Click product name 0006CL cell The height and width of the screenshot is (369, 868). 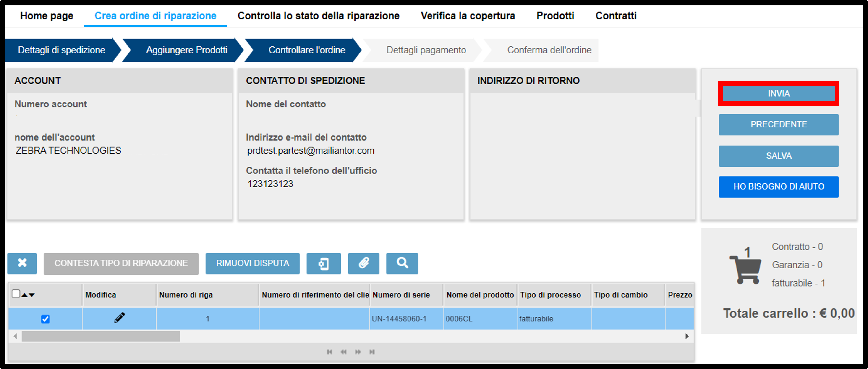pyautogui.click(x=480, y=319)
